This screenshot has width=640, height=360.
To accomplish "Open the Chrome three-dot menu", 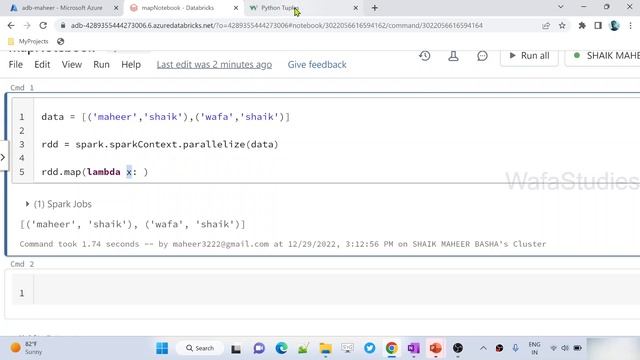I will [x=631, y=25].
